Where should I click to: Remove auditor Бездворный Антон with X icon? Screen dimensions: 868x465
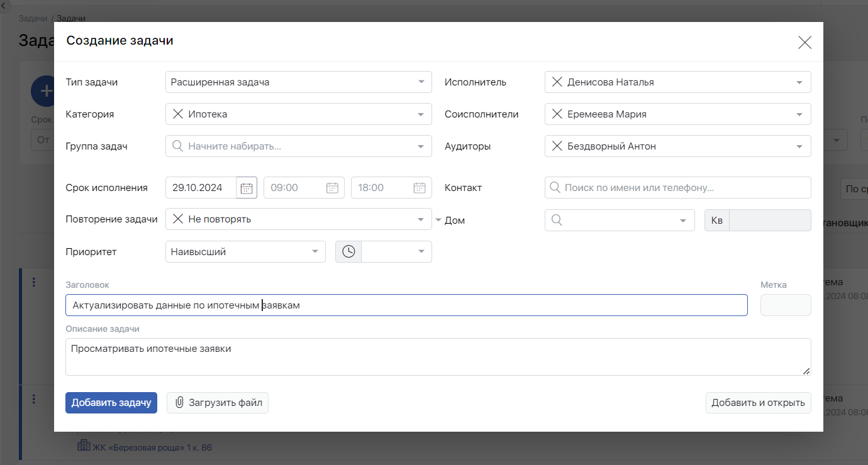pyautogui.click(x=557, y=146)
